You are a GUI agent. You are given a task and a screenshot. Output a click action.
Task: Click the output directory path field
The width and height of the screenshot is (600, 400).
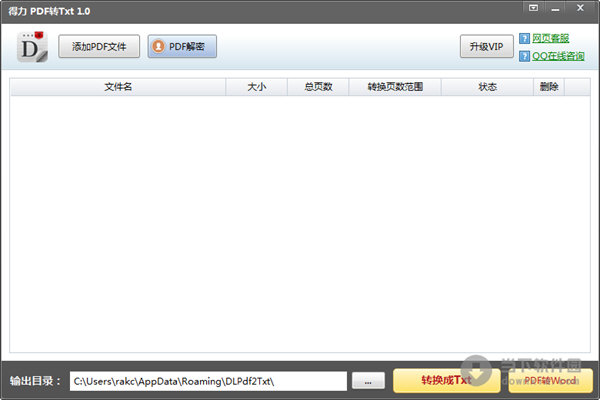208,381
